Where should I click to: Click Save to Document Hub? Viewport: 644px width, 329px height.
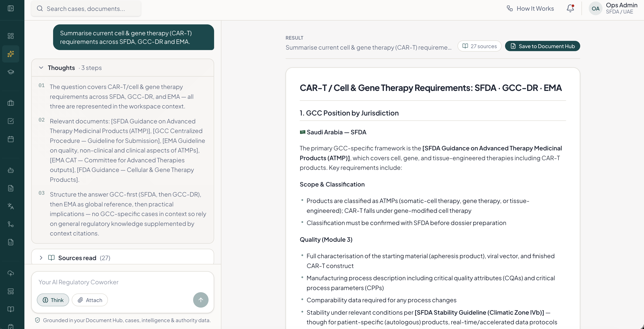(x=543, y=46)
